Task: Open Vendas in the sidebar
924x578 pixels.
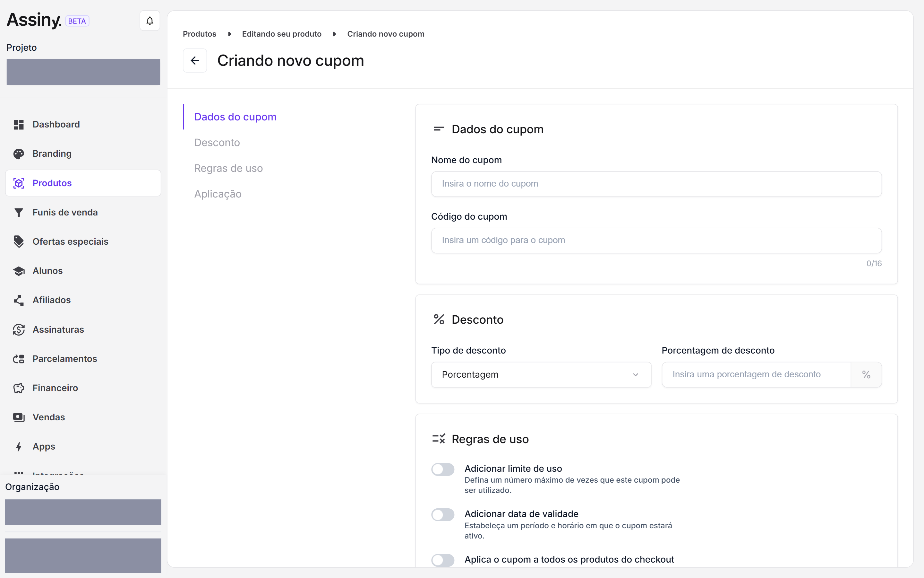Action: (x=83, y=417)
